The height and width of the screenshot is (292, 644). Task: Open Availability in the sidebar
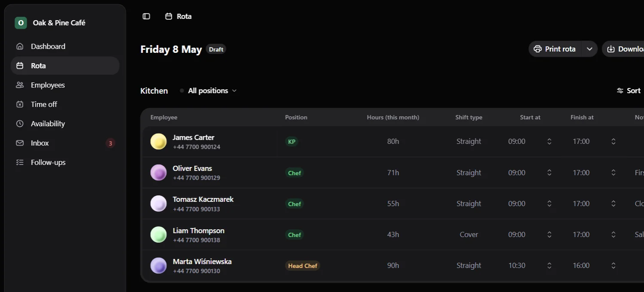[65, 124]
